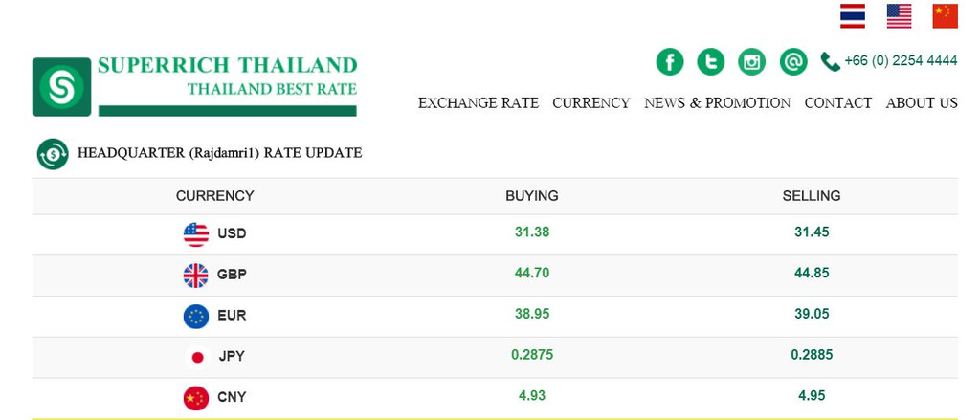
Task: Open the Instagram social icon
Action: (x=752, y=62)
